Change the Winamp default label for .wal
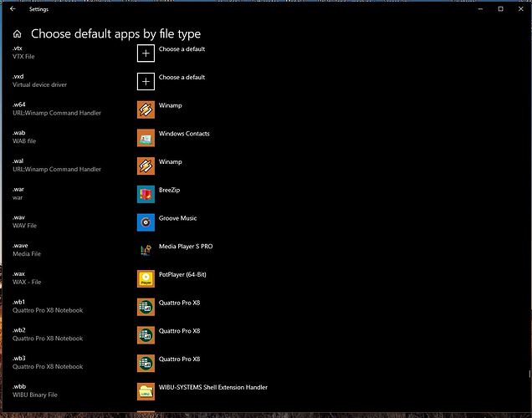The height and width of the screenshot is (418, 532). point(171,161)
